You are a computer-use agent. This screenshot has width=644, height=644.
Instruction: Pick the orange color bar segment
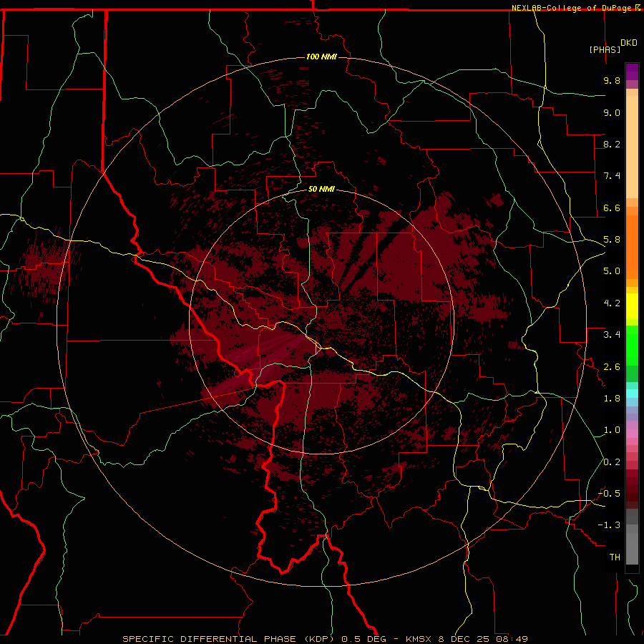[632, 246]
